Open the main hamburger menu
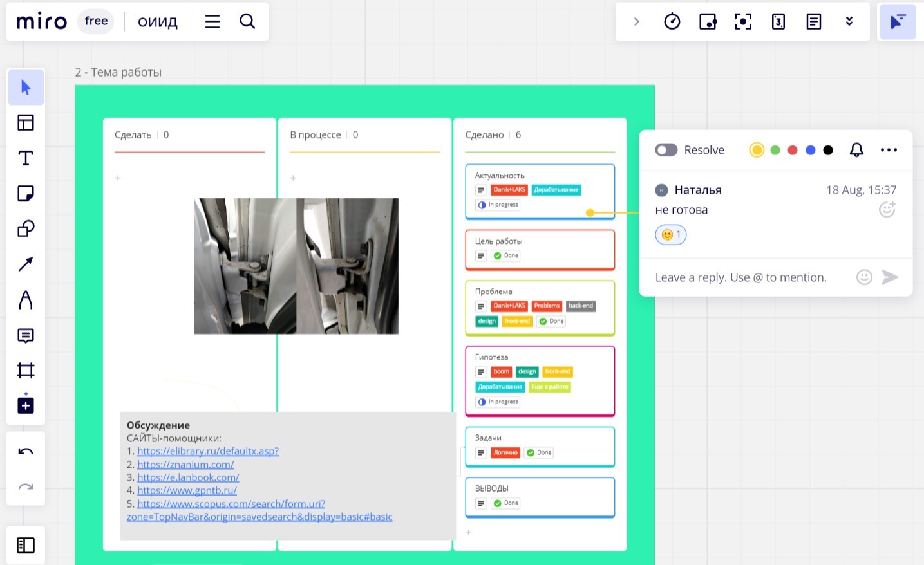This screenshot has width=924, height=565. click(212, 22)
